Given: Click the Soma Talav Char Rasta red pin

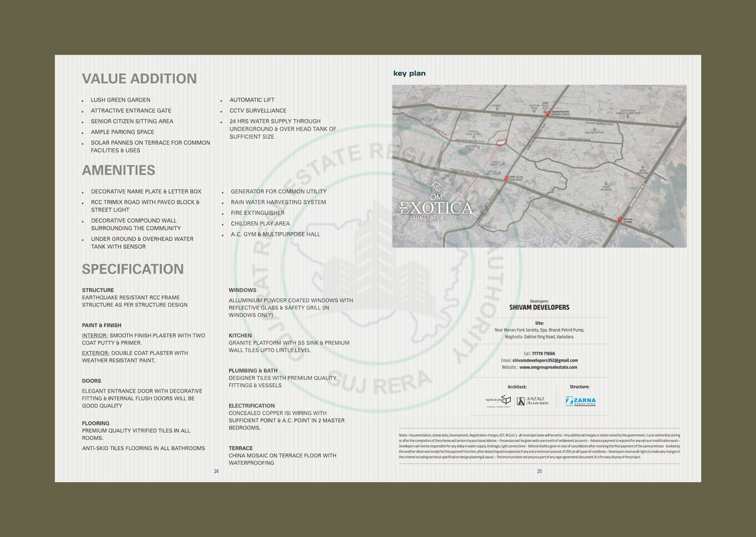Looking at the screenshot, I should pyautogui.click(x=507, y=179).
